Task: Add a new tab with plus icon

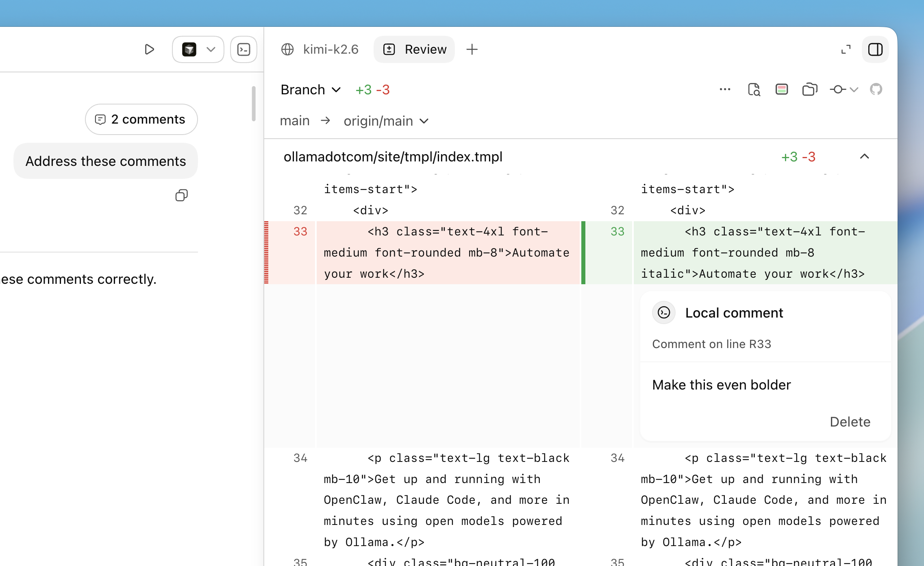Action: pyautogui.click(x=472, y=50)
